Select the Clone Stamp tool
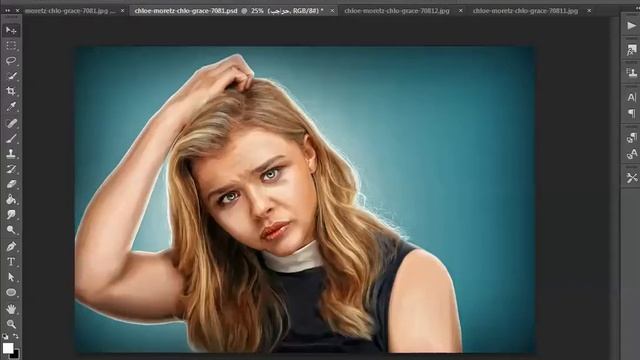The height and width of the screenshot is (360, 640). pos(11,153)
